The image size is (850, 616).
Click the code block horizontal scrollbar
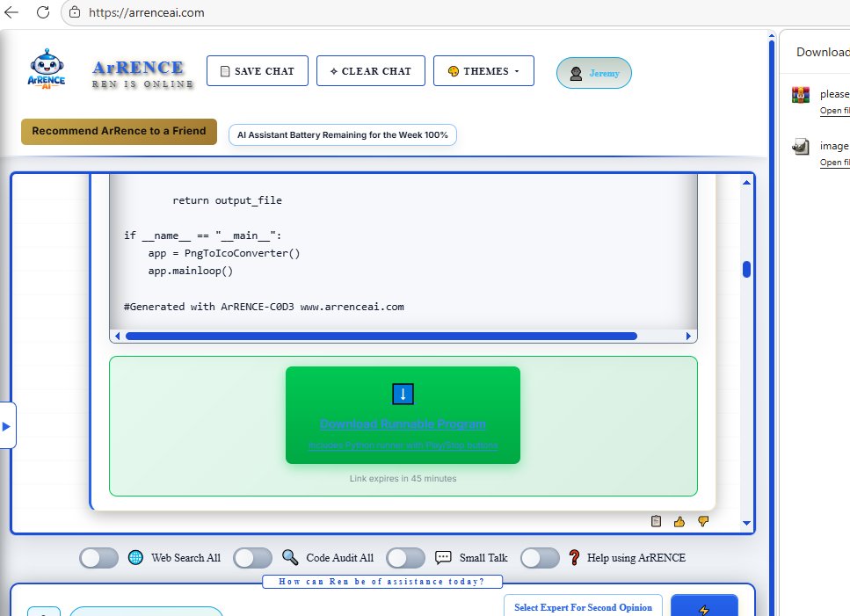point(381,337)
